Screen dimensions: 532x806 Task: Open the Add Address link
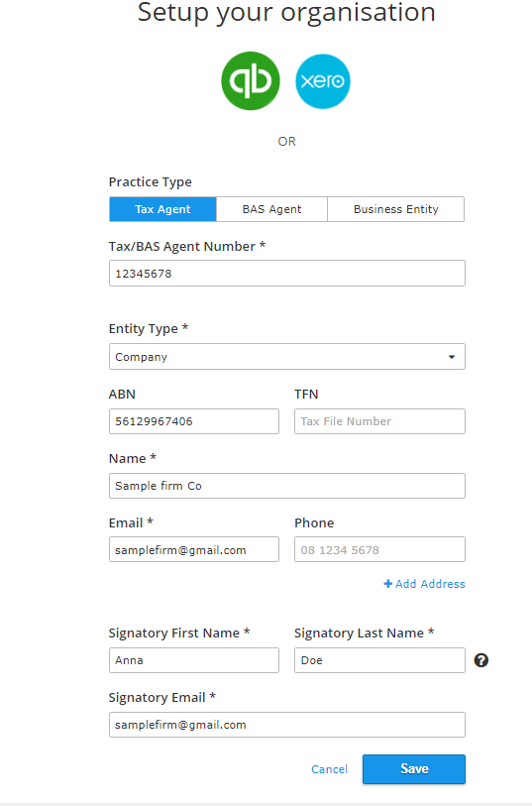pos(425,584)
